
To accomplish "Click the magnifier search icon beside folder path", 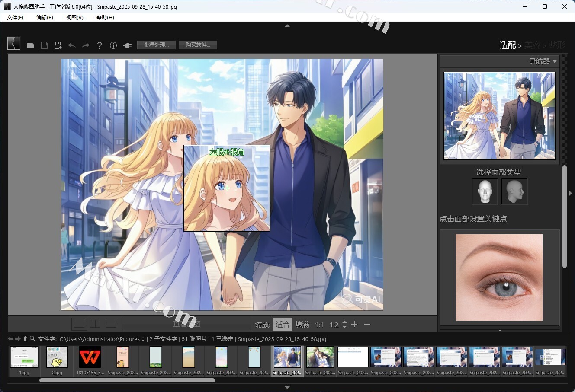I will [x=32, y=339].
